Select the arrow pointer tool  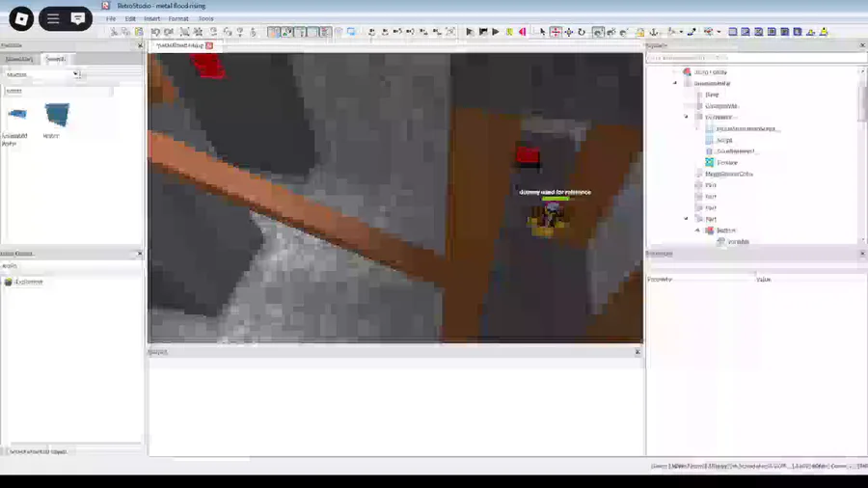[542, 32]
